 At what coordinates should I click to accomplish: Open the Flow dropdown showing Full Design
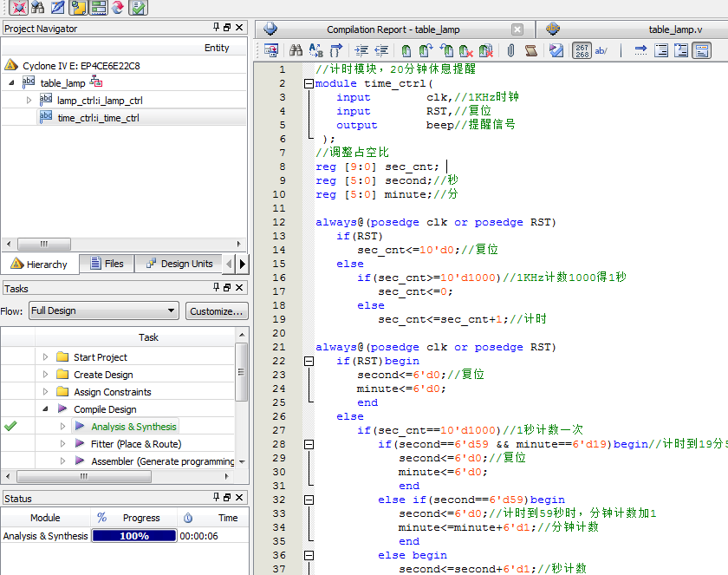103,310
